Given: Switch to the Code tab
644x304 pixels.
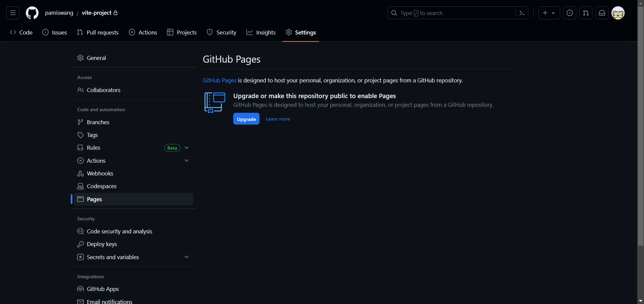Looking at the screenshot, I should (x=21, y=32).
